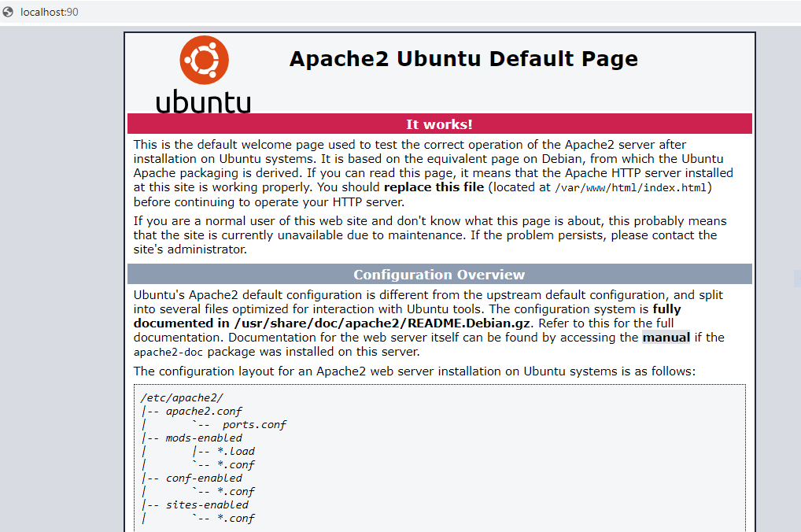Image resolution: width=801 pixels, height=532 pixels.
Task: Click the /usr/share/doc/apache2/README.Debian.gz bold text
Action: [x=382, y=323]
